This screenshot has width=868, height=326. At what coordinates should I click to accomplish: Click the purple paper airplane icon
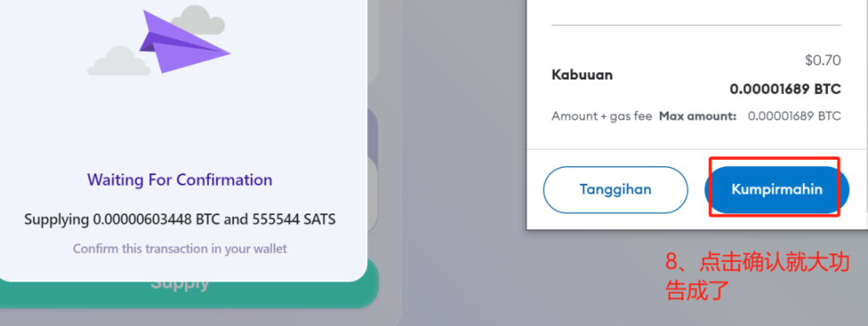pyautogui.click(x=184, y=41)
